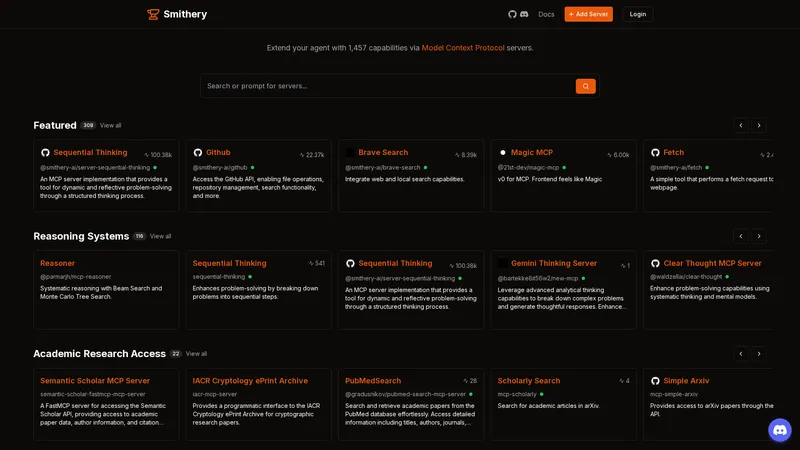The image size is (800, 450).
Task: Click the Magic MCP card icon
Action: [503, 153]
